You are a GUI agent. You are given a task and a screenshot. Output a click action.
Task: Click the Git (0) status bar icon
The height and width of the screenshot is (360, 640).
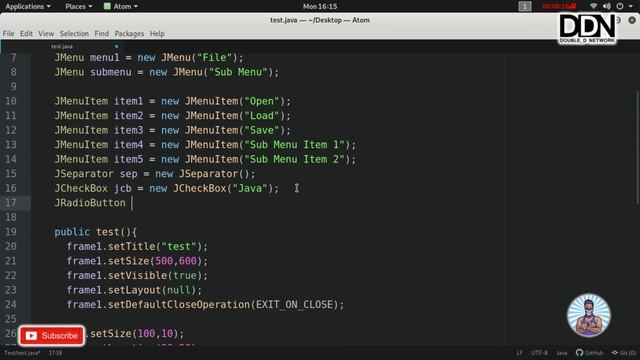(624, 353)
